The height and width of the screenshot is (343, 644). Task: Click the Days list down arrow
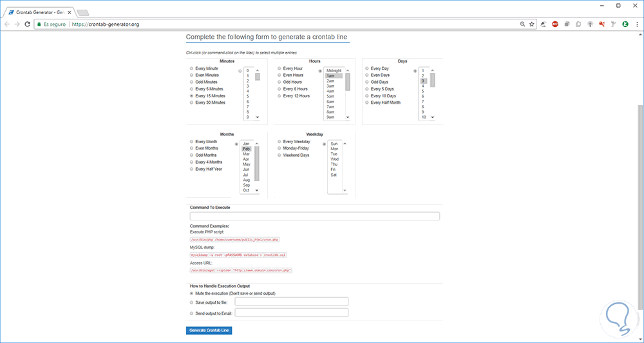(x=433, y=117)
